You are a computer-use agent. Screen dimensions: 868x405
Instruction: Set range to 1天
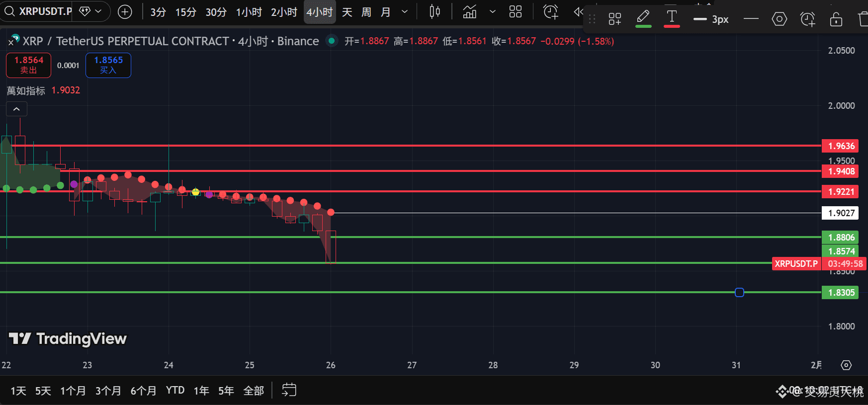pos(18,391)
